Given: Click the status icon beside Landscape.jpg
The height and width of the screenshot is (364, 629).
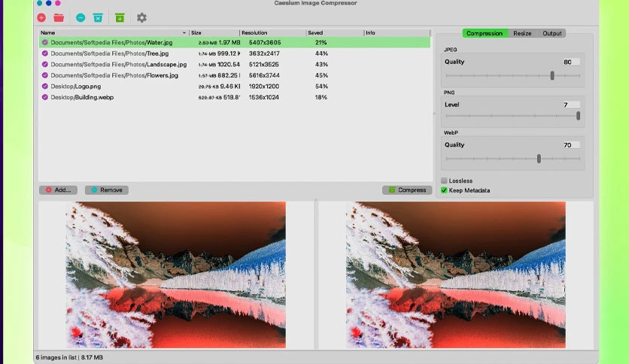Looking at the screenshot, I should (x=45, y=64).
